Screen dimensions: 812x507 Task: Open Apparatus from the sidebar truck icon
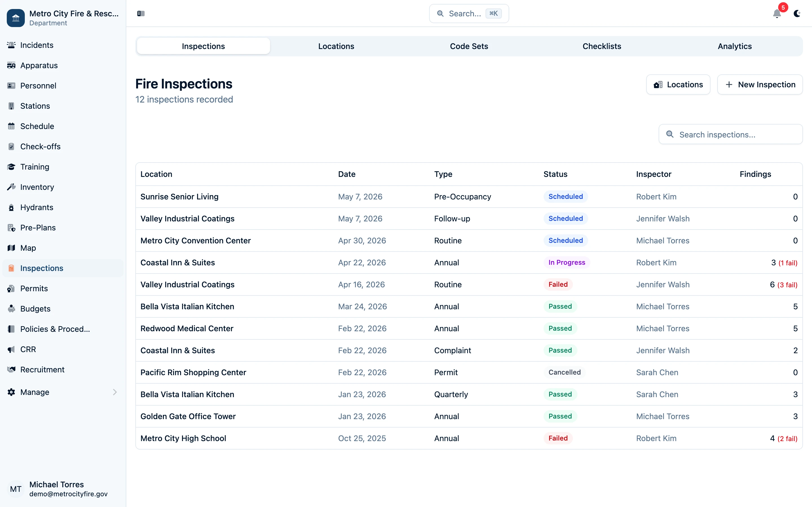(x=11, y=65)
